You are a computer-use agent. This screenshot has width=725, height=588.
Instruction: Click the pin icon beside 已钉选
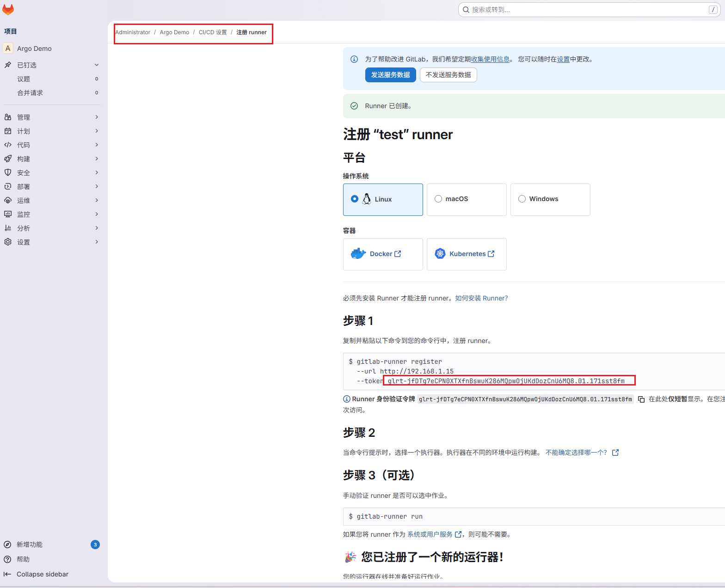(8, 65)
